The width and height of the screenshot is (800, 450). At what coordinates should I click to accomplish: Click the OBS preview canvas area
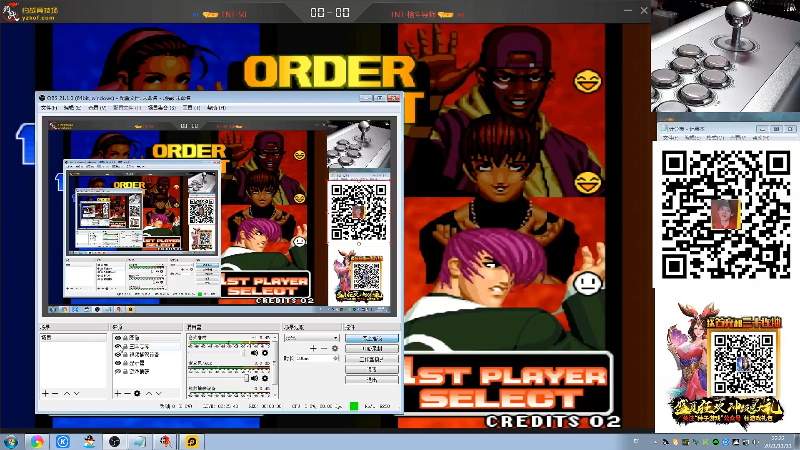coord(220,216)
